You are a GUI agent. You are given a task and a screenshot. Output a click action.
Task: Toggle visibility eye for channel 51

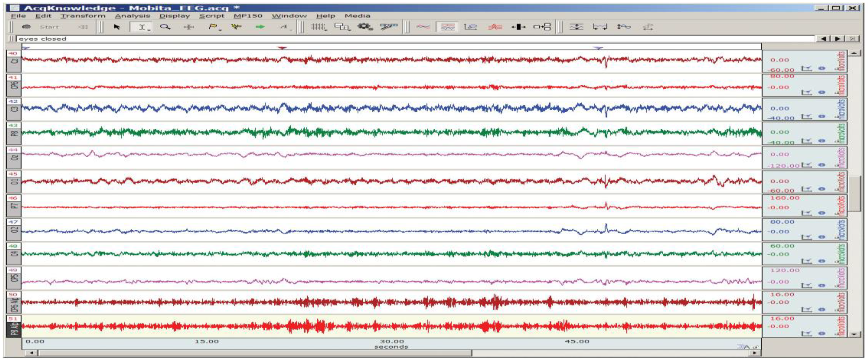tap(822, 333)
